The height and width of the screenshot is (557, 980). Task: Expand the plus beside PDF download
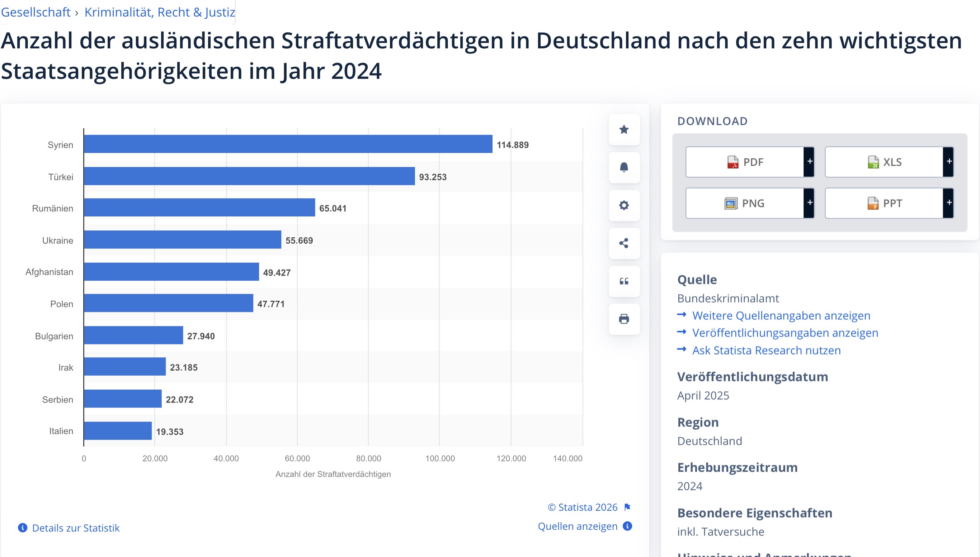809,162
